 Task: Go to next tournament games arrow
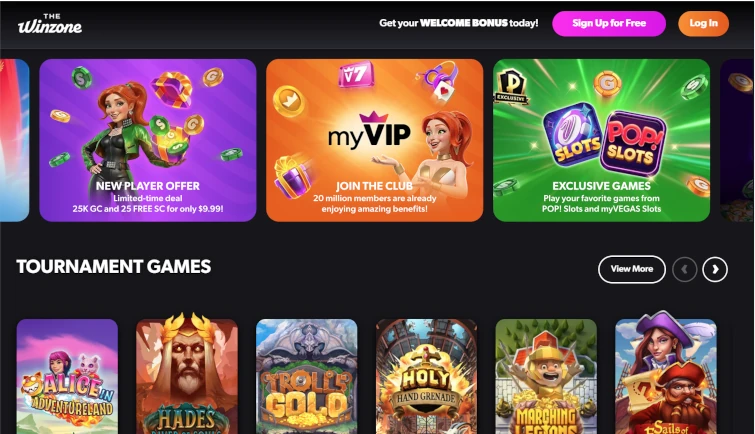click(x=715, y=269)
